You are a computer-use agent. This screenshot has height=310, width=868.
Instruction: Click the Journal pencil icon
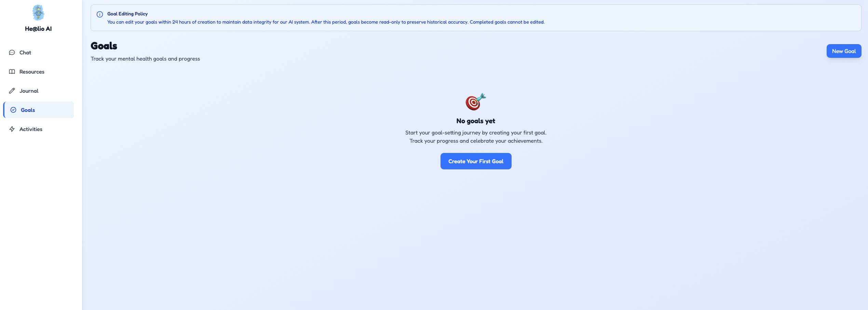pos(12,91)
